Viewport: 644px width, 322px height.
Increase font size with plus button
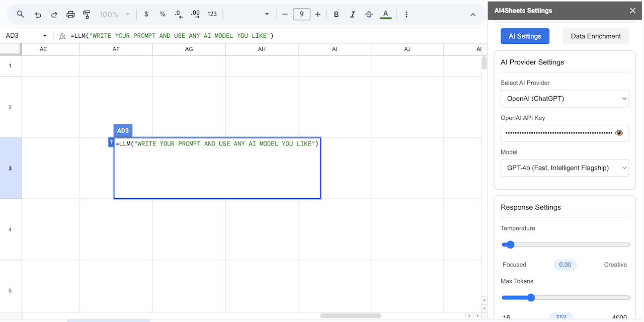tap(317, 14)
